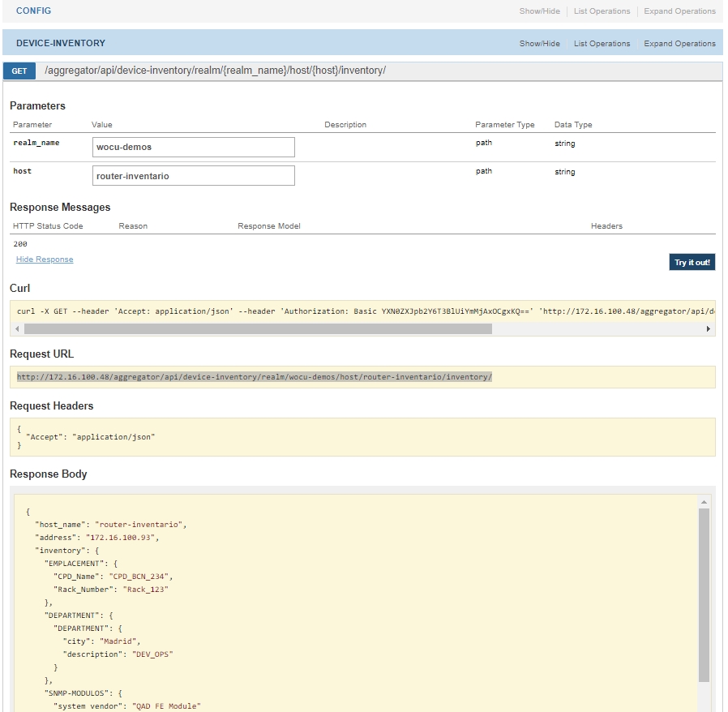Viewport: 728px width, 712px height.
Task: Click the "description": "DEV_OPS" line
Action: (118, 654)
